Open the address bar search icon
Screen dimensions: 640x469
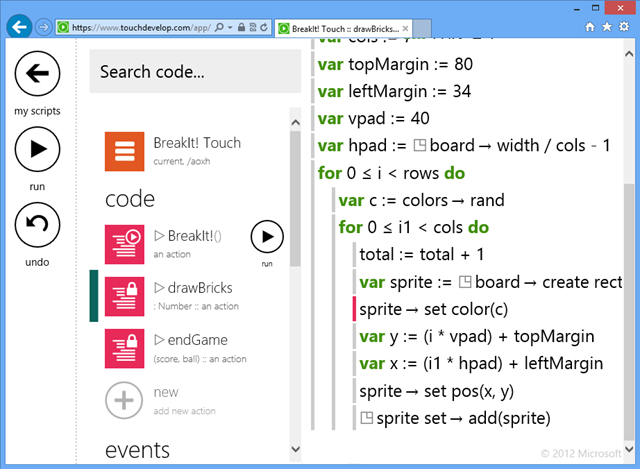coord(219,27)
